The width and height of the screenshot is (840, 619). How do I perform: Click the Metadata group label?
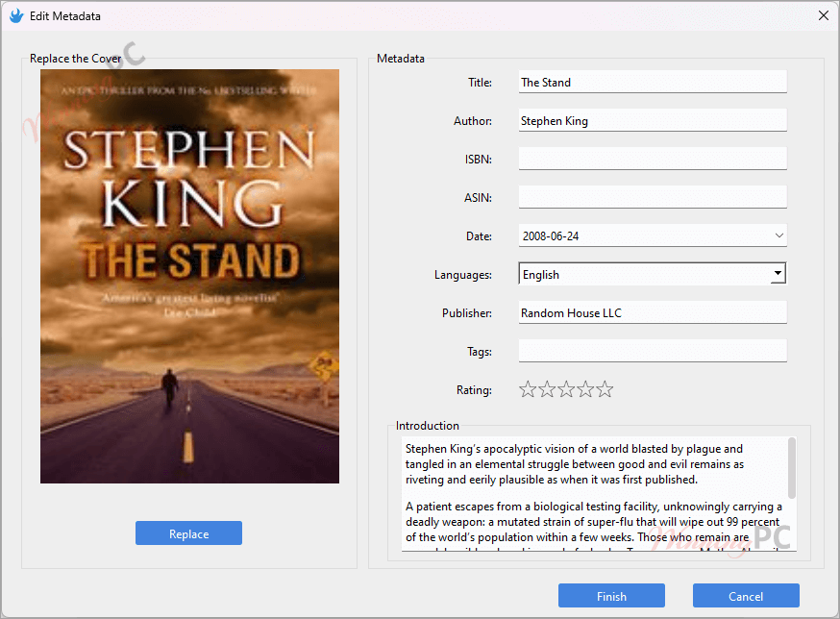click(x=401, y=59)
